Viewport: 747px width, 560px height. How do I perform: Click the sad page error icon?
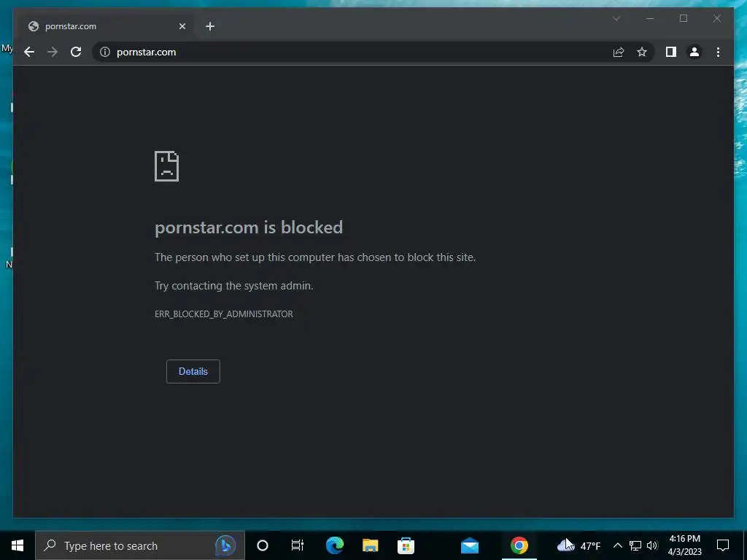click(x=167, y=166)
